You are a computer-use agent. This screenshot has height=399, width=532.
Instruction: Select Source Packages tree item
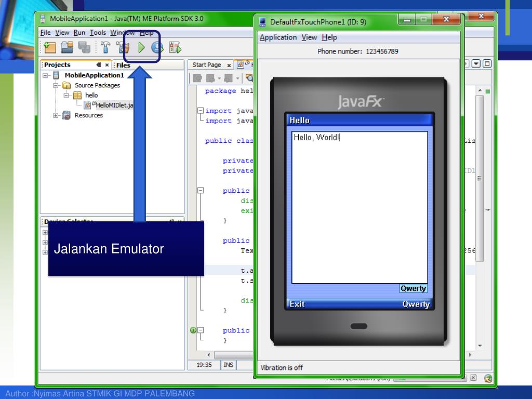[97, 85]
